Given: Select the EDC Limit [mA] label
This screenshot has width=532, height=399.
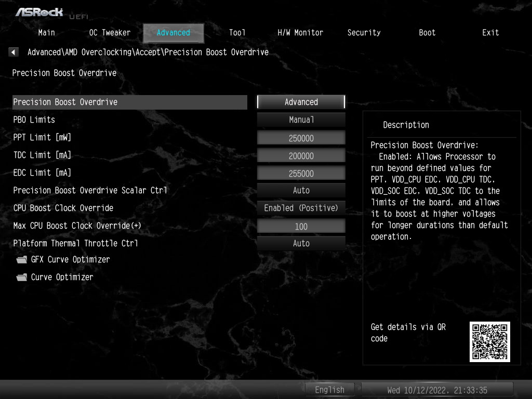Looking at the screenshot, I should pos(42,172).
